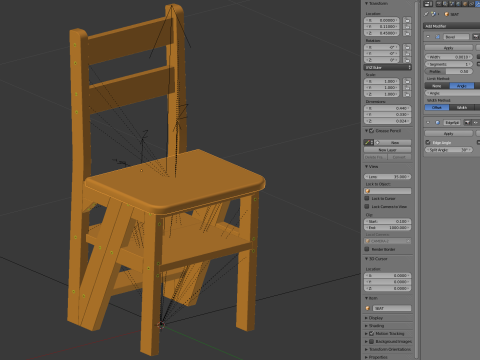Lock the Location Y value
Screen dimensions: 480x360
[x=407, y=27]
